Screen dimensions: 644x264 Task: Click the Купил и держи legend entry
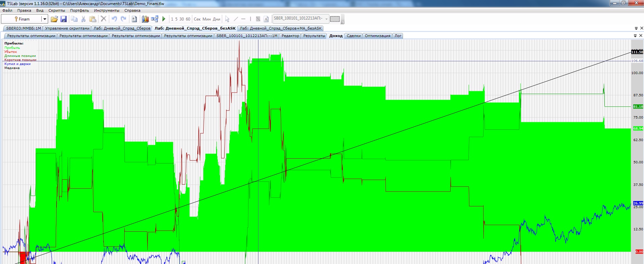[17, 64]
